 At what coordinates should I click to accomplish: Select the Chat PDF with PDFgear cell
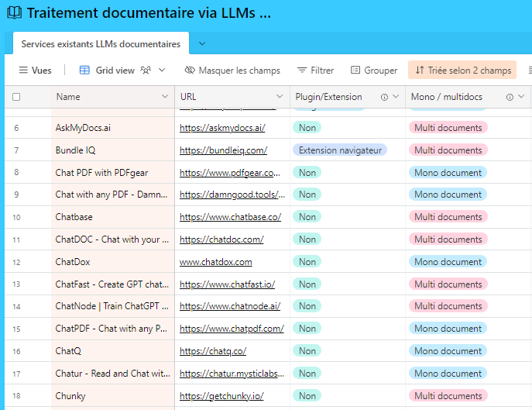[112, 173]
